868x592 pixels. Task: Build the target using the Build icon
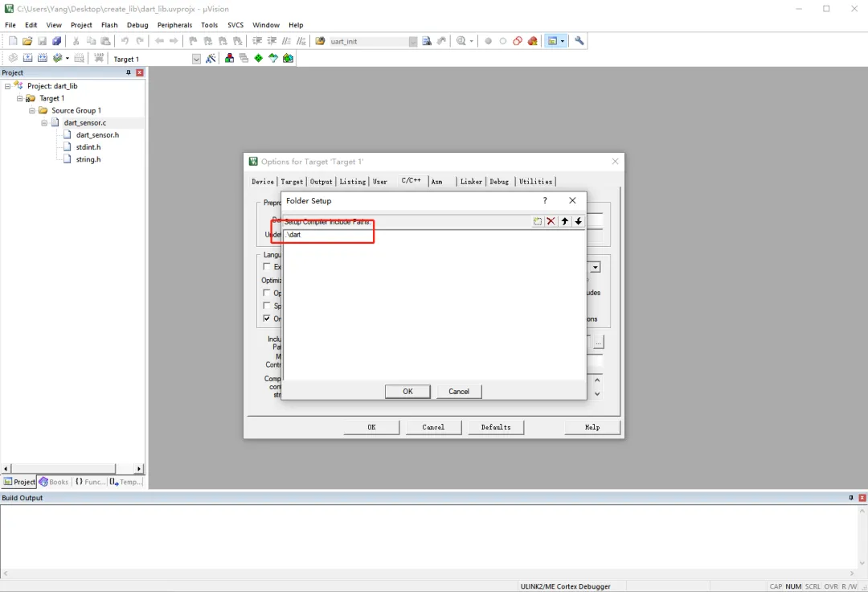27,58
